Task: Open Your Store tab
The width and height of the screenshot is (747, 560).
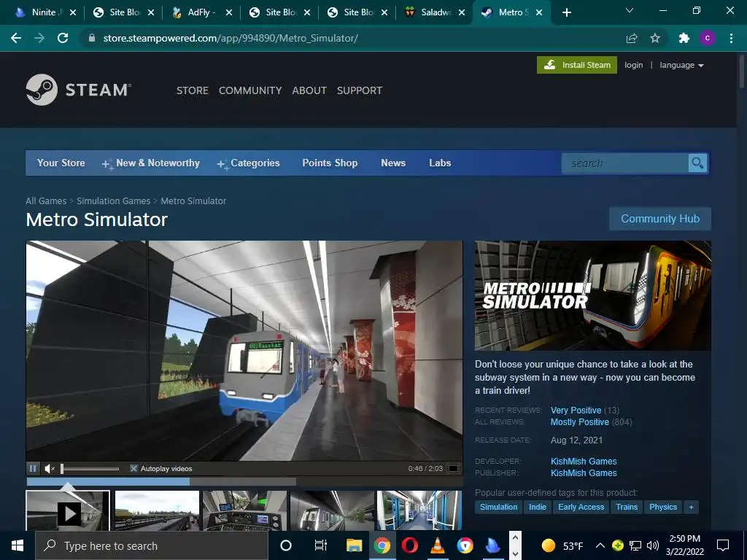Action: pos(61,163)
